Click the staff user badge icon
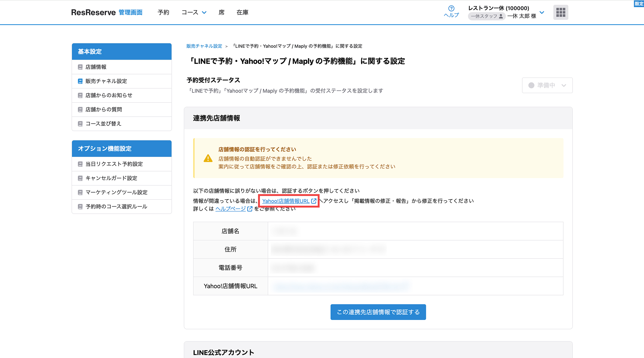644x358 pixels. click(501, 16)
